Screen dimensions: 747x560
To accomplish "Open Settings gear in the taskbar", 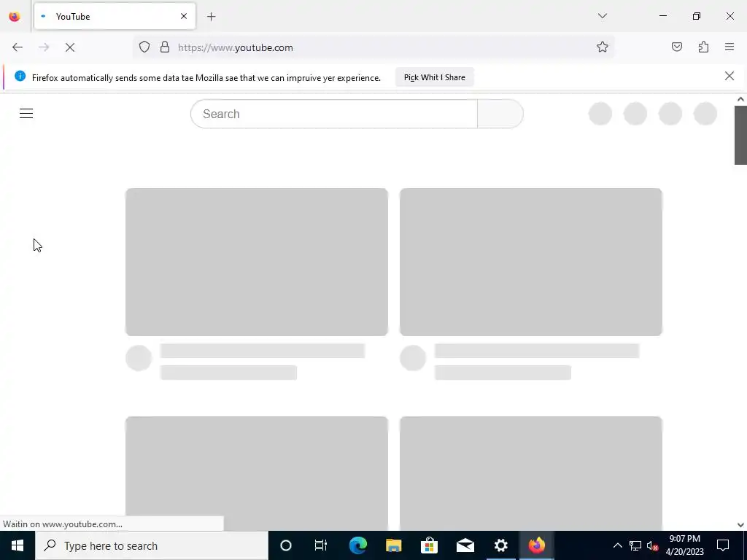I will [x=500, y=545].
